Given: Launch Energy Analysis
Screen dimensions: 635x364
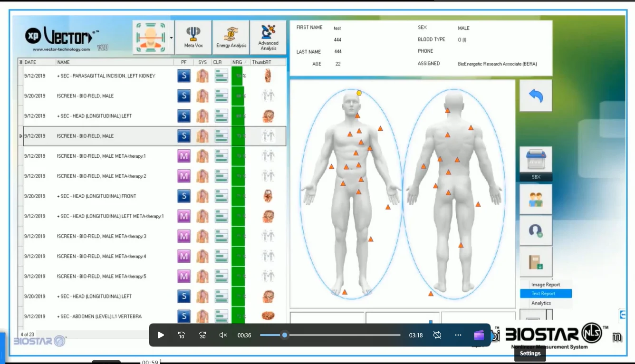Looking at the screenshot, I should (x=231, y=37).
